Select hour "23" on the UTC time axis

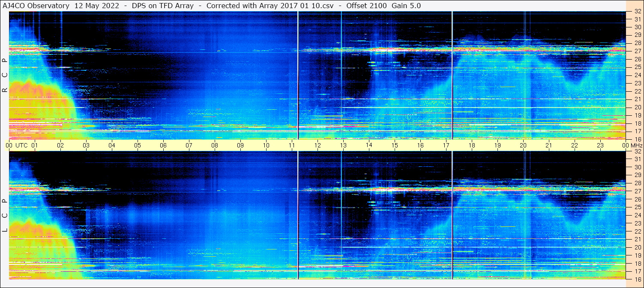[600, 145]
